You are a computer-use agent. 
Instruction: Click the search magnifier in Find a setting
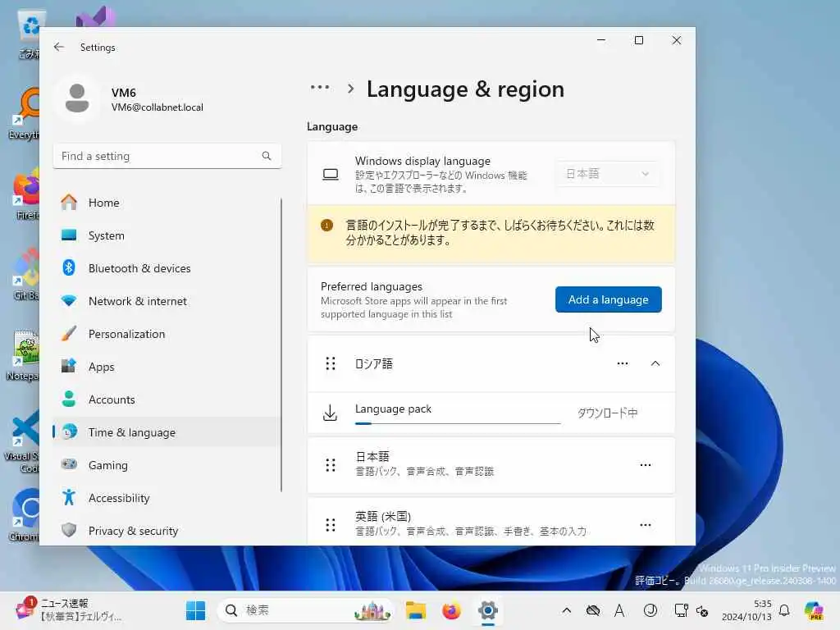[x=267, y=156]
